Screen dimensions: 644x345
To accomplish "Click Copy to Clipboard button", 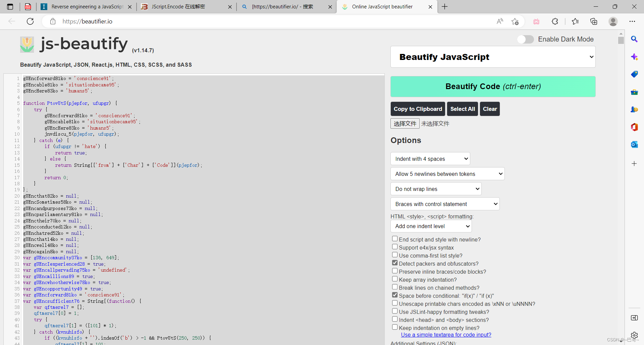I will [x=418, y=109].
